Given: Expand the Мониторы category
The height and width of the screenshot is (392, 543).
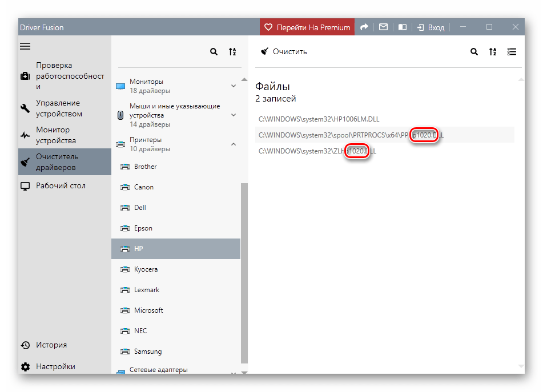Looking at the screenshot, I should coord(233,86).
